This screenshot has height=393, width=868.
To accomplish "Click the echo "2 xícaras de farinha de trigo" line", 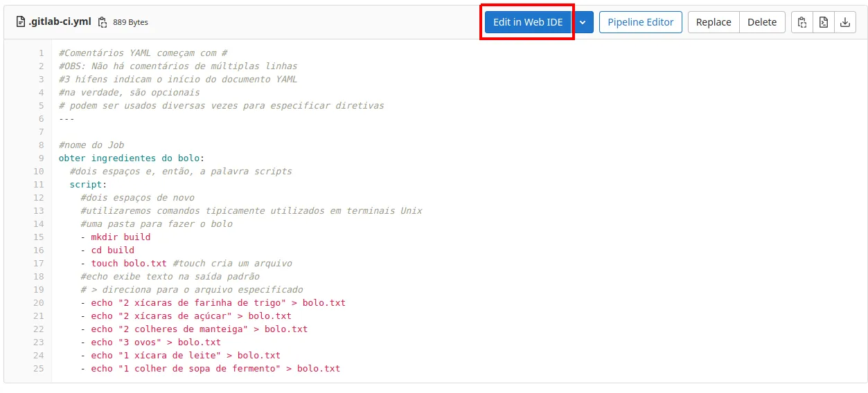I will [x=213, y=303].
